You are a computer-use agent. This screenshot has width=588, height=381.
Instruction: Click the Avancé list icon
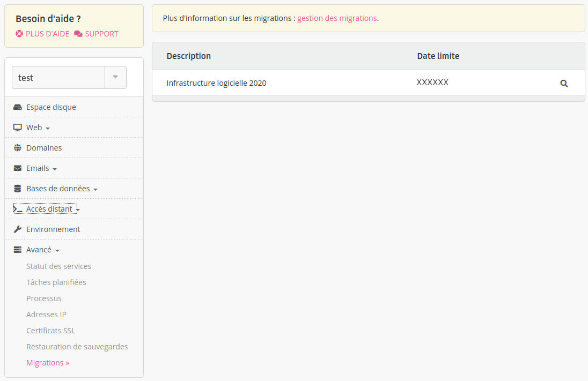tap(17, 249)
